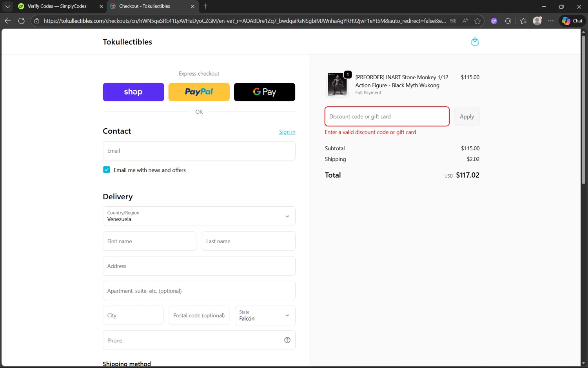Focus the First name field
Screen dimensions: 588x368
pyautogui.click(x=149, y=241)
